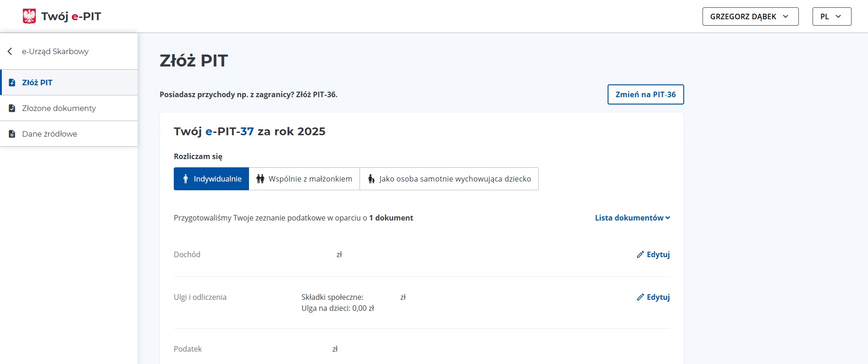Click the Złożone dokumenty checkmark file icon
Screen dimensions: 868x364
coord(12,108)
